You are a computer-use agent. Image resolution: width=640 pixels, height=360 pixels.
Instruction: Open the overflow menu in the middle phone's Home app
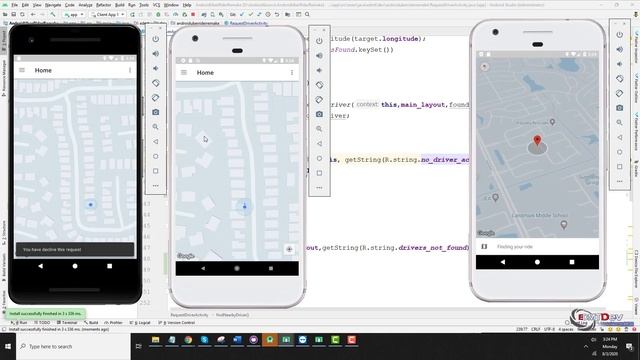click(x=292, y=73)
